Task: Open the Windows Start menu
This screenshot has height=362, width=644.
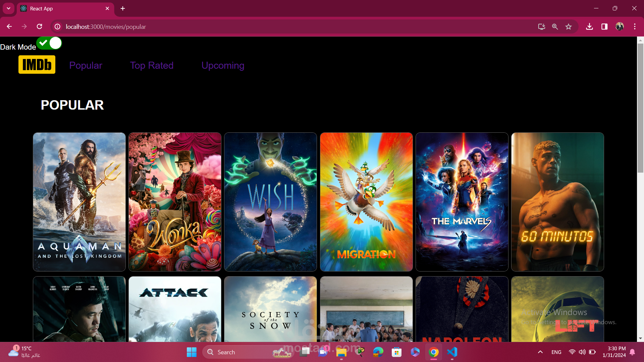Action: 192,352
